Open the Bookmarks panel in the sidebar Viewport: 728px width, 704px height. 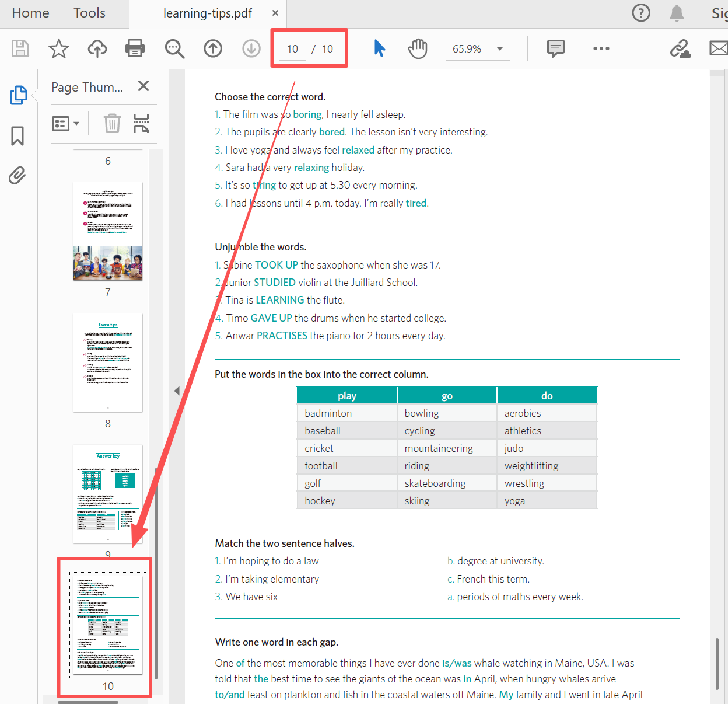click(x=17, y=136)
